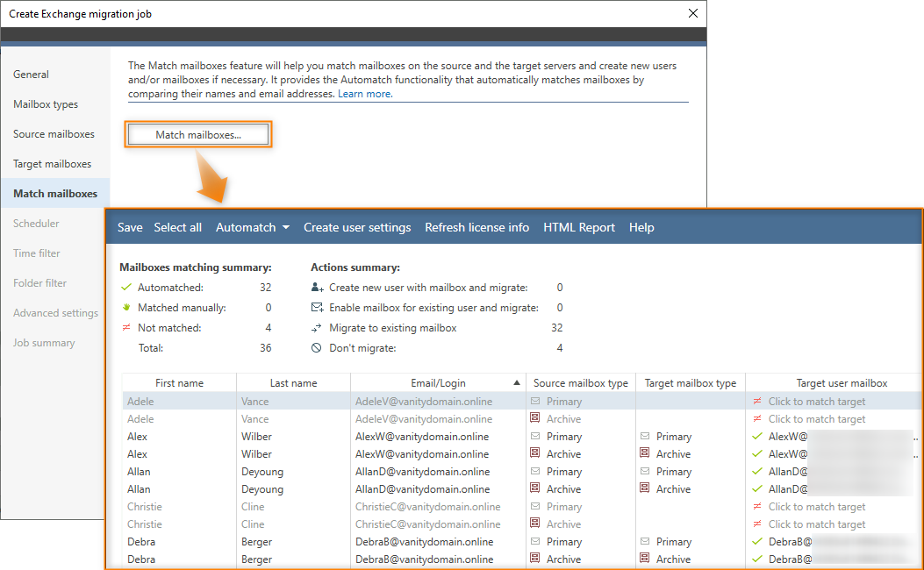The image size is (924, 570).
Task: Click the Source mailbox type column header
Action: pyautogui.click(x=580, y=382)
